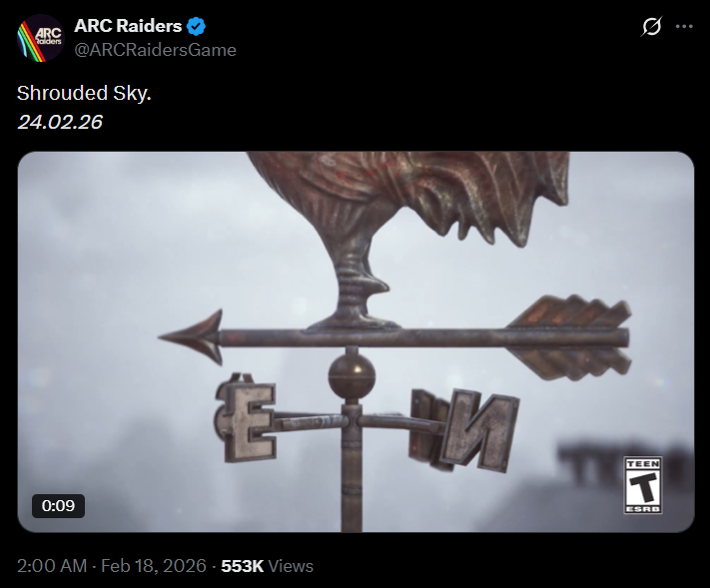Click the 0:09 video duration badge

[x=58, y=505]
